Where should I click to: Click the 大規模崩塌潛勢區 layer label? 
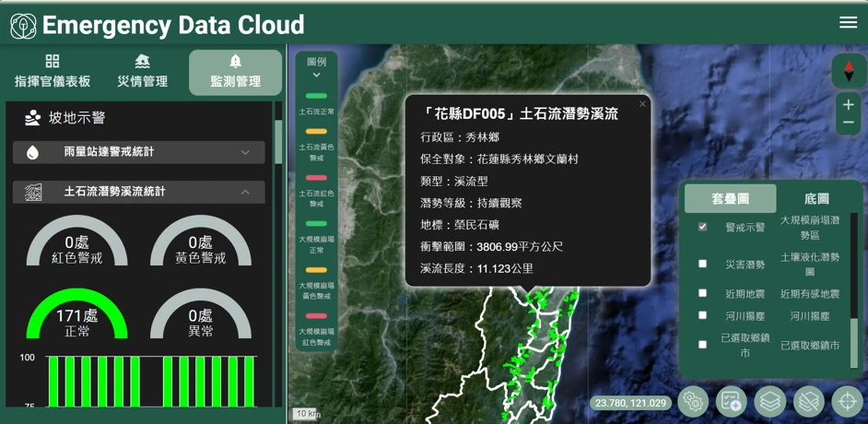[810, 228]
